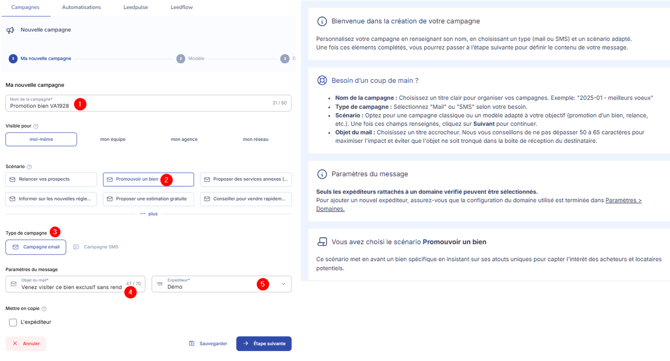Viewport: 670px width, 361px height.
Task: Open the Automatisations tab
Action: coord(81,7)
